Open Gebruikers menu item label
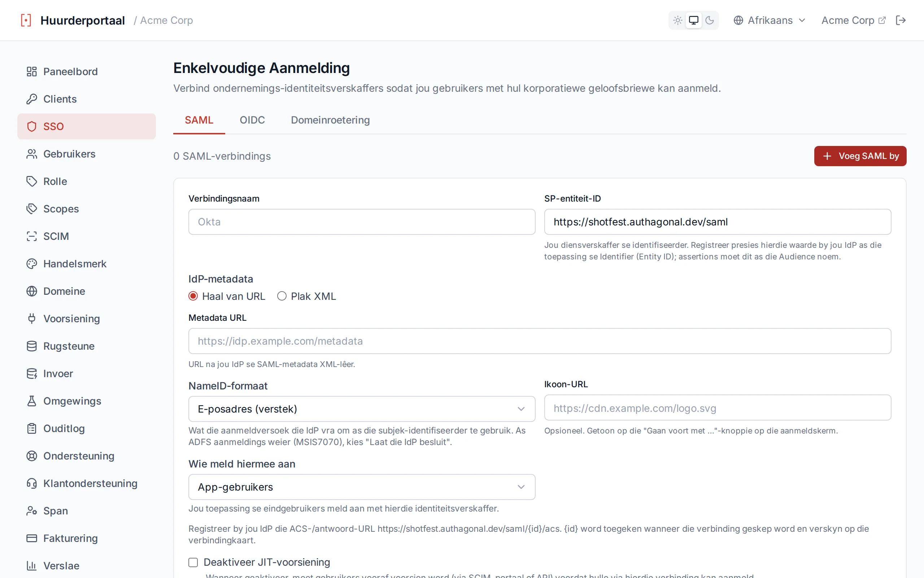Screen dimensions: 924x578 pos(70,154)
